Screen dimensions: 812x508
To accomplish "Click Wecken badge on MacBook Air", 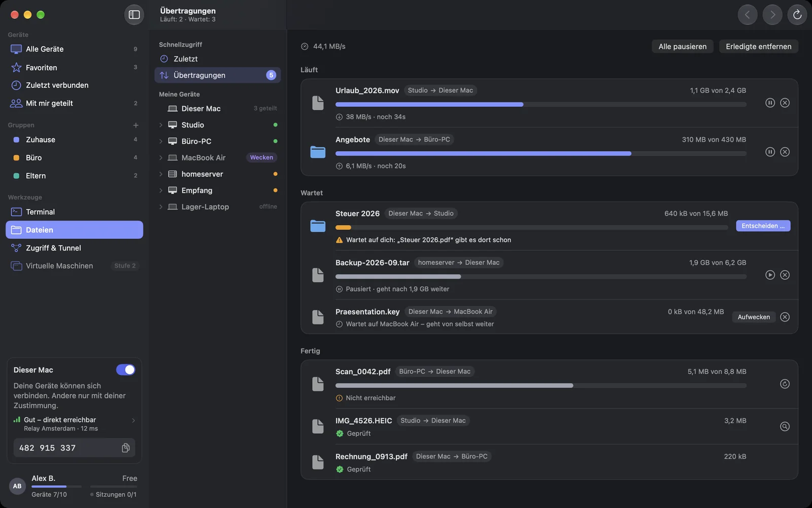I will [261, 157].
